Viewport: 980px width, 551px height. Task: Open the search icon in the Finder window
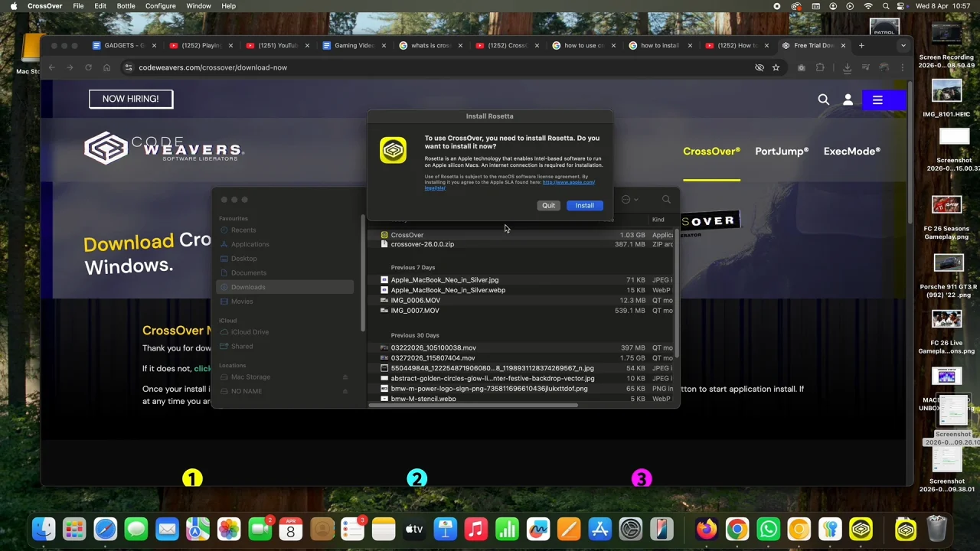coord(665,199)
